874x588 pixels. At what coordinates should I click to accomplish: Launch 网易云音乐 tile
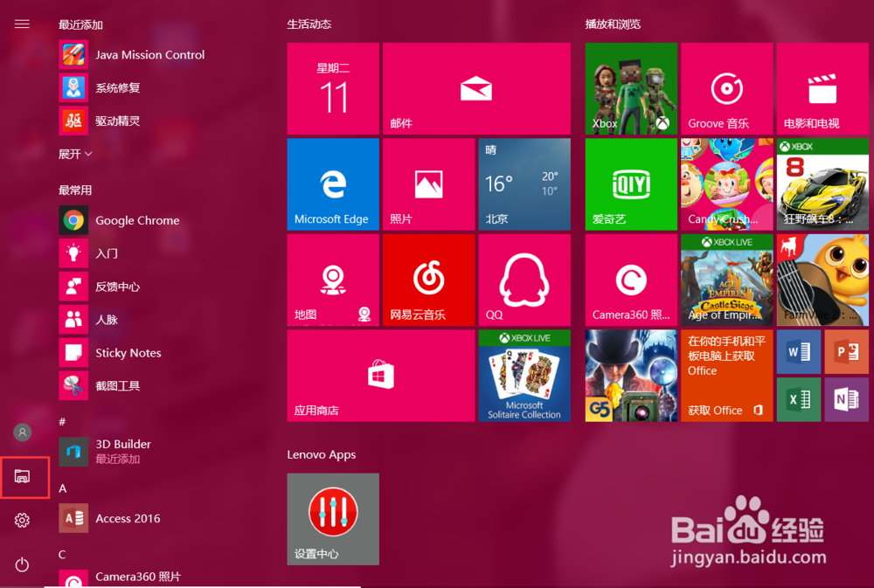pyautogui.click(x=428, y=280)
